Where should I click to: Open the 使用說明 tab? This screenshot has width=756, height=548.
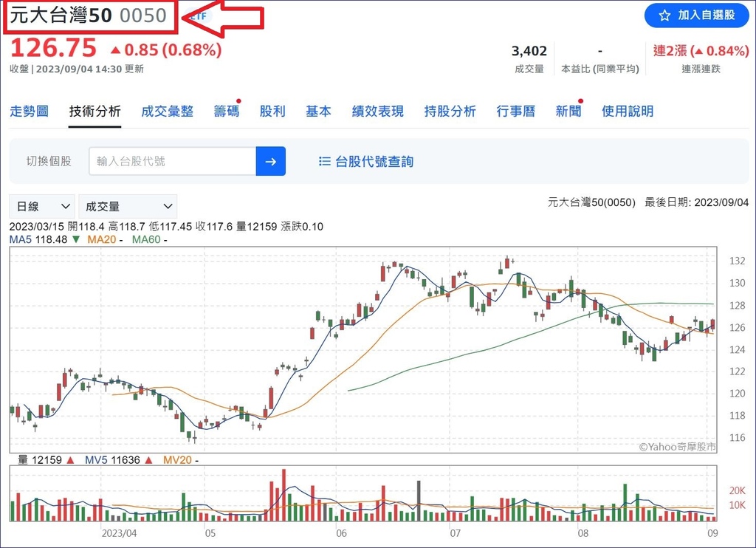click(628, 112)
